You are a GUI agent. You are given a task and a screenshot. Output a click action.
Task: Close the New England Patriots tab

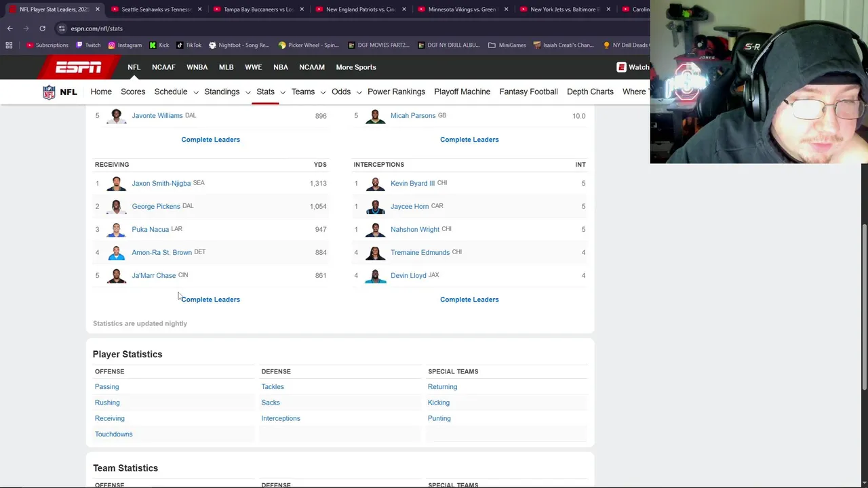[x=404, y=9]
